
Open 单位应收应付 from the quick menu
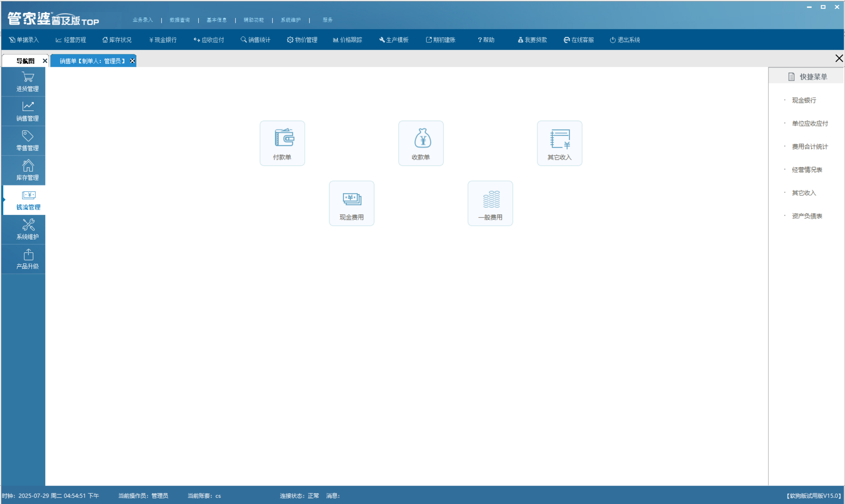[x=810, y=123]
